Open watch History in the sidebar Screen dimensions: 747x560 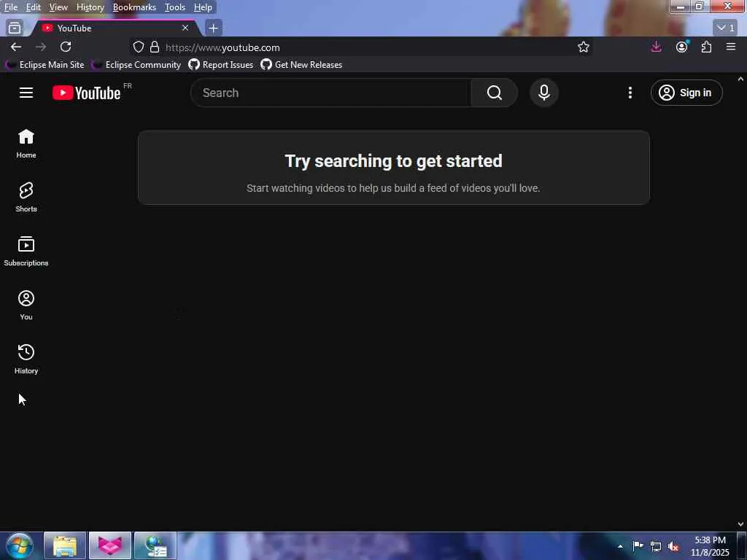pyautogui.click(x=26, y=359)
